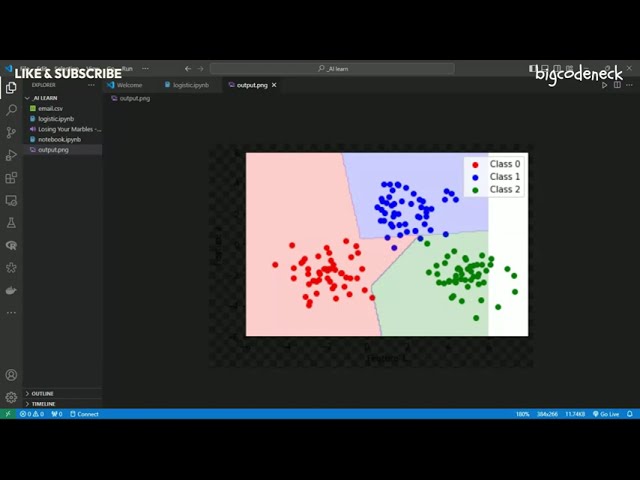Click the Class 2 legend entry
Viewport: 640px width, 480px height.
tap(496, 189)
